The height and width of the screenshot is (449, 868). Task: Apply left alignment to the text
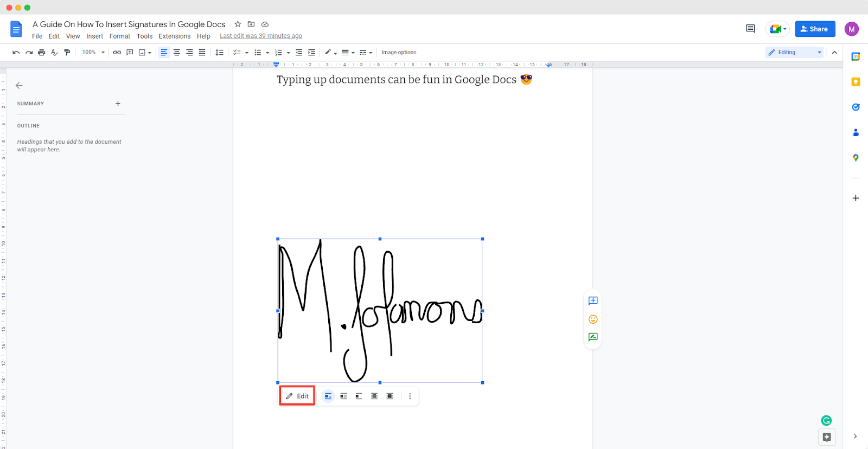[164, 53]
